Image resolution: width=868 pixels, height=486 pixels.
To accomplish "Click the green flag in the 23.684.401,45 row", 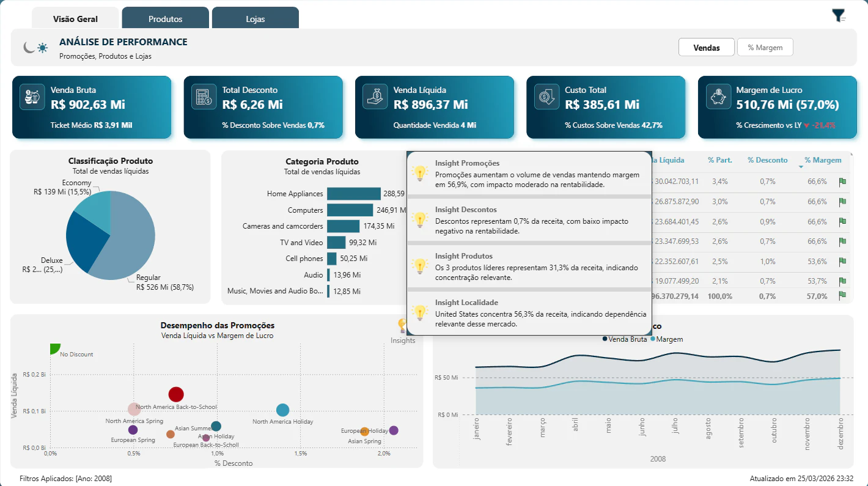I will click(842, 221).
